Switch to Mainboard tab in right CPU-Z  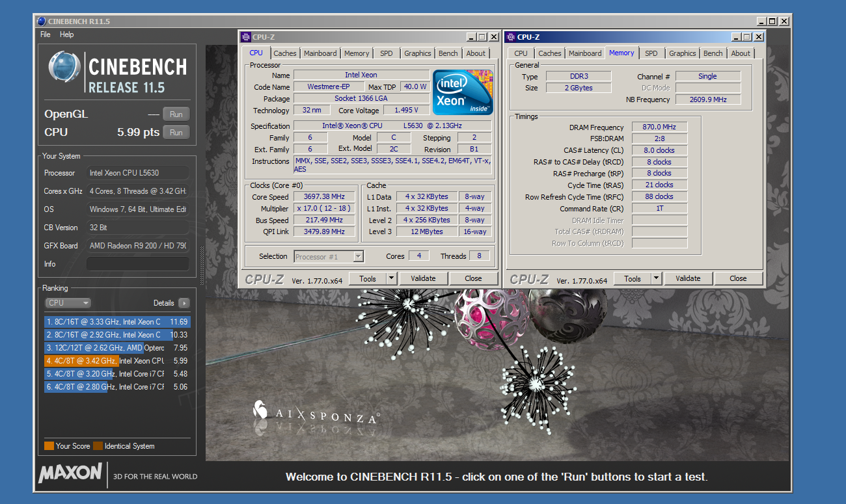[x=585, y=53]
